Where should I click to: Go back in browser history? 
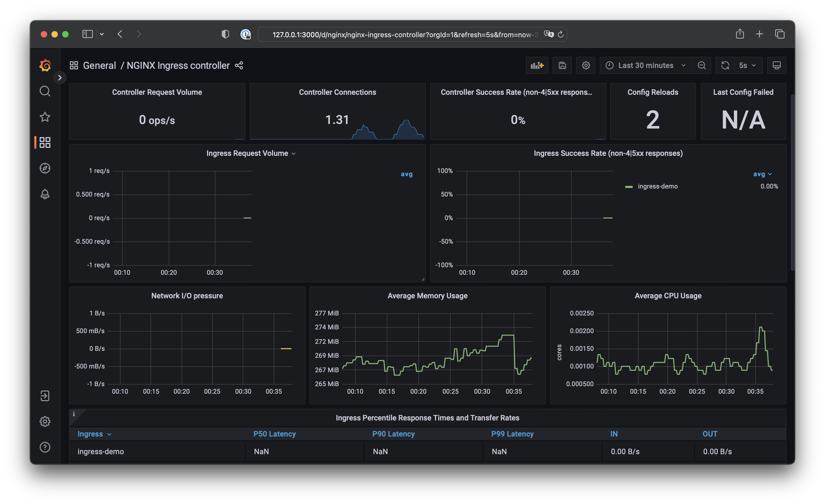point(120,34)
